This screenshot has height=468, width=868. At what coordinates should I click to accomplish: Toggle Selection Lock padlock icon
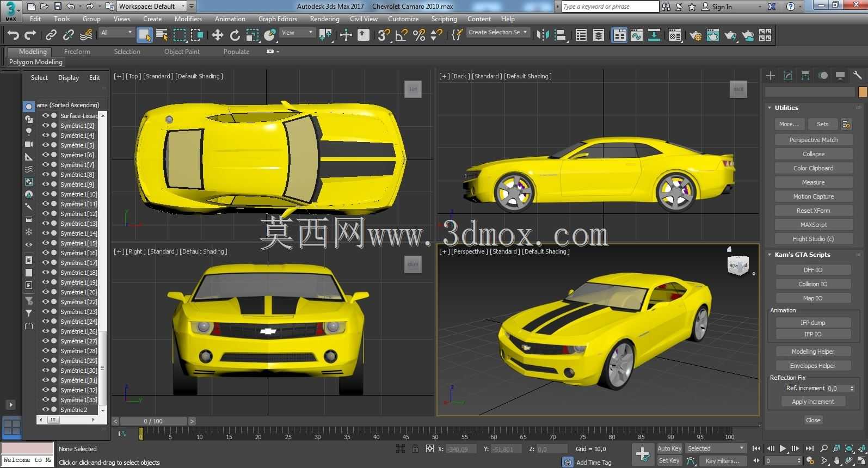(x=415, y=449)
